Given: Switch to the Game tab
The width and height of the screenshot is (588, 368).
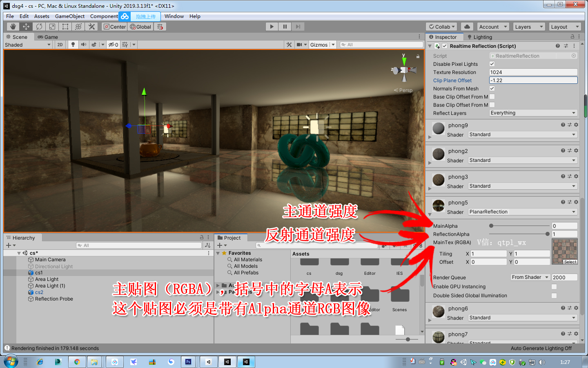Looking at the screenshot, I should click(47, 37).
